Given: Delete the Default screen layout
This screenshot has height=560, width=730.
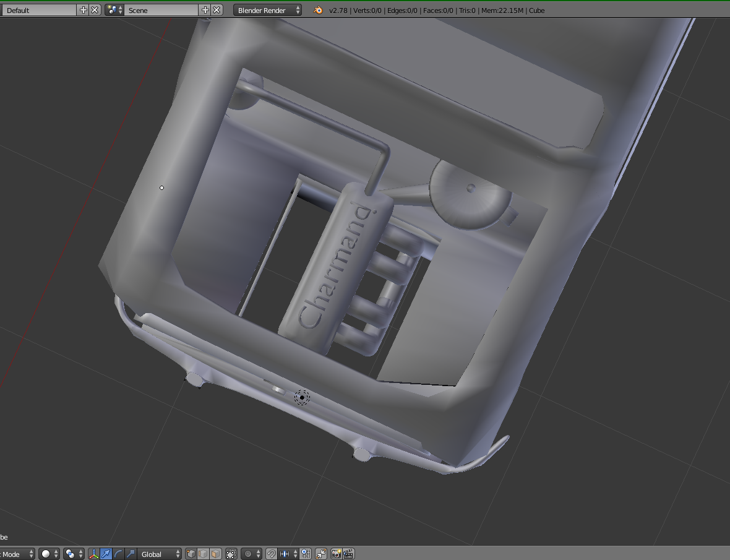Looking at the screenshot, I should tap(95, 10).
